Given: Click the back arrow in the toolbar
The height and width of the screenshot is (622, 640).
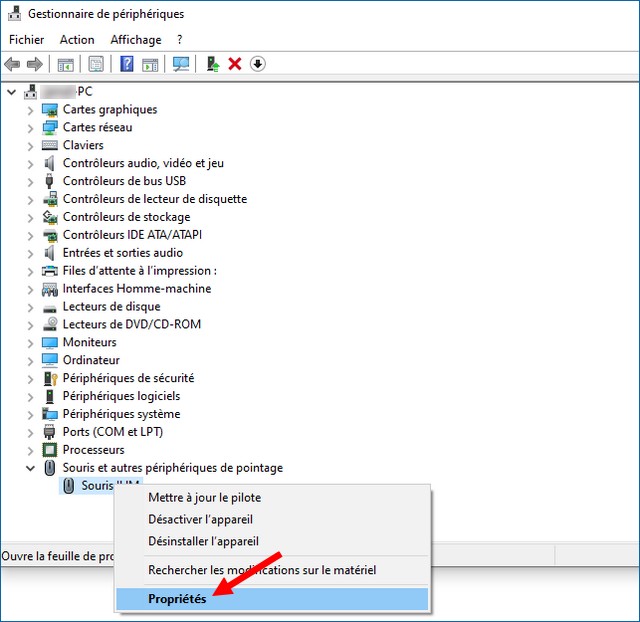Looking at the screenshot, I should point(13,64).
